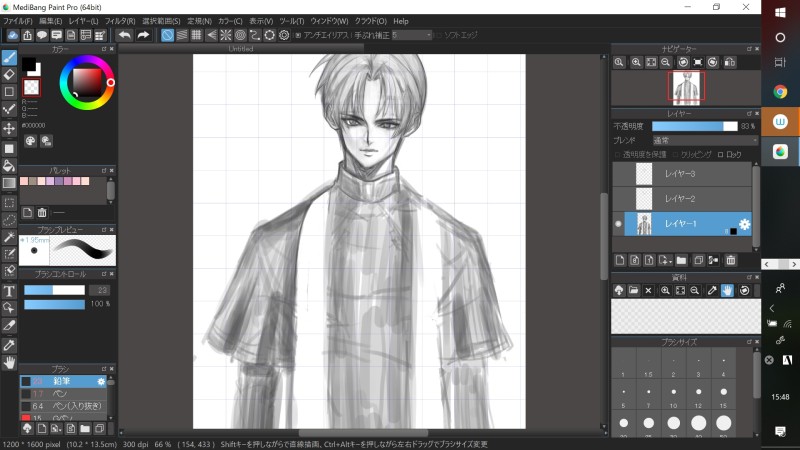
Task: Select the rectangular Select tool
Action: pyautogui.click(x=9, y=203)
